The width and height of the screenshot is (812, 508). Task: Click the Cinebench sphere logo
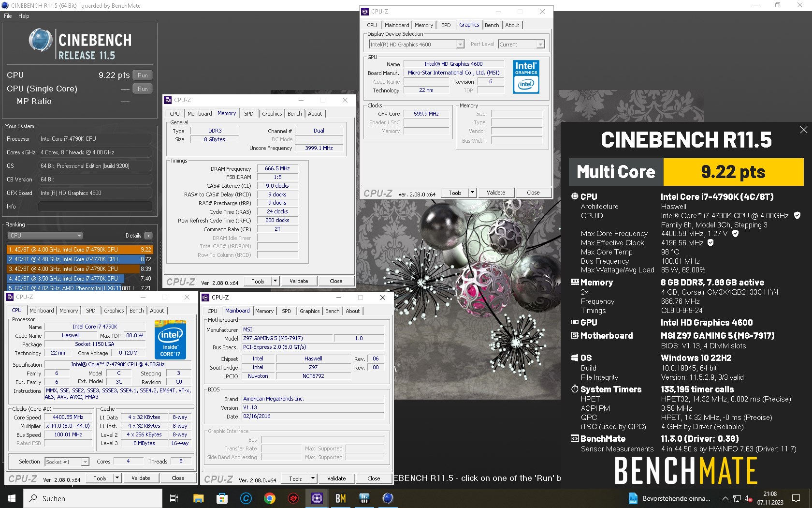point(40,40)
